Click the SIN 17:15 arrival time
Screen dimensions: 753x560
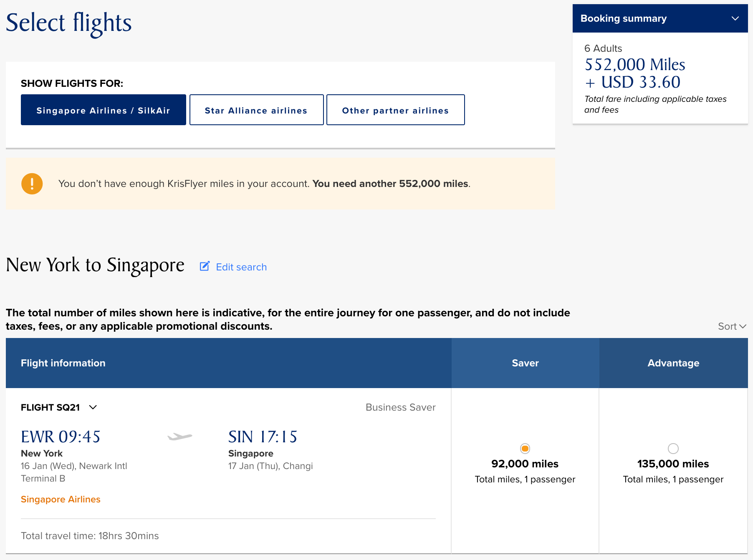(x=263, y=437)
